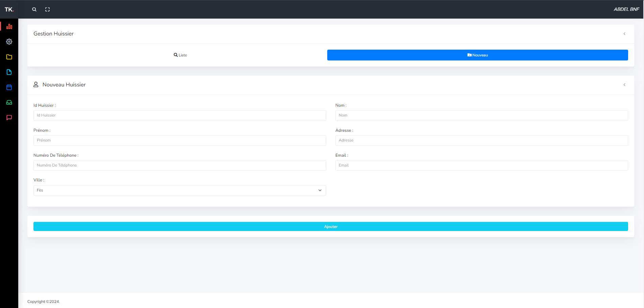This screenshot has width=644, height=308.
Task: Click the TK logo in the top bar
Action: (x=9, y=9)
